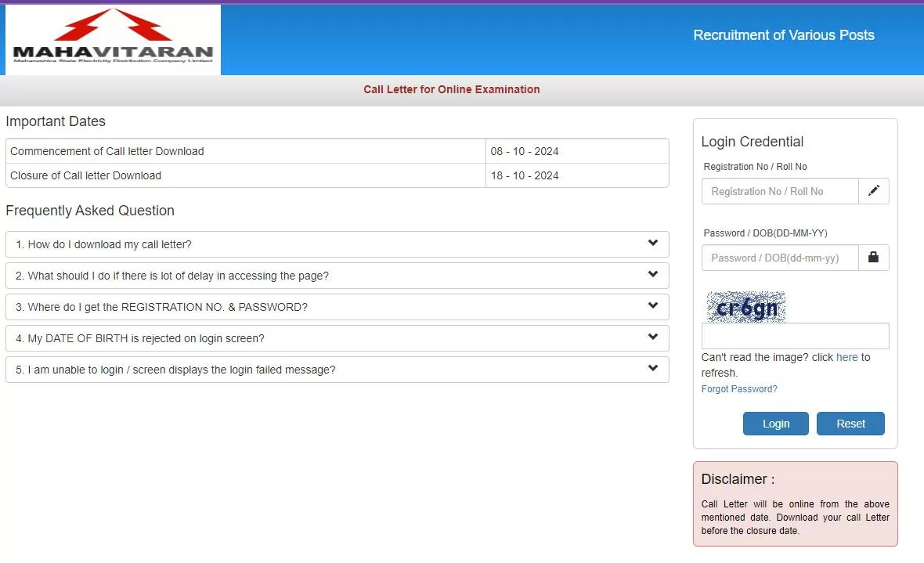Click the 'Disclaimer :' heading
This screenshot has width=924, height=563.
[x=738, y=479]
